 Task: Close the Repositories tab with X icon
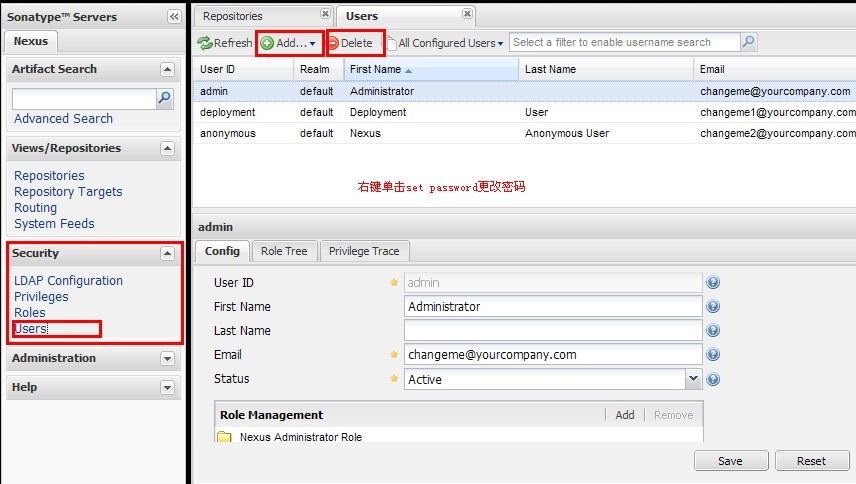[325, 14]
